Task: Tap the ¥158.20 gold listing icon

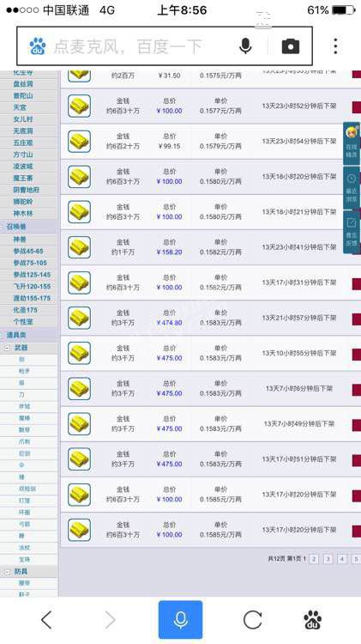Action: point(79,247)
